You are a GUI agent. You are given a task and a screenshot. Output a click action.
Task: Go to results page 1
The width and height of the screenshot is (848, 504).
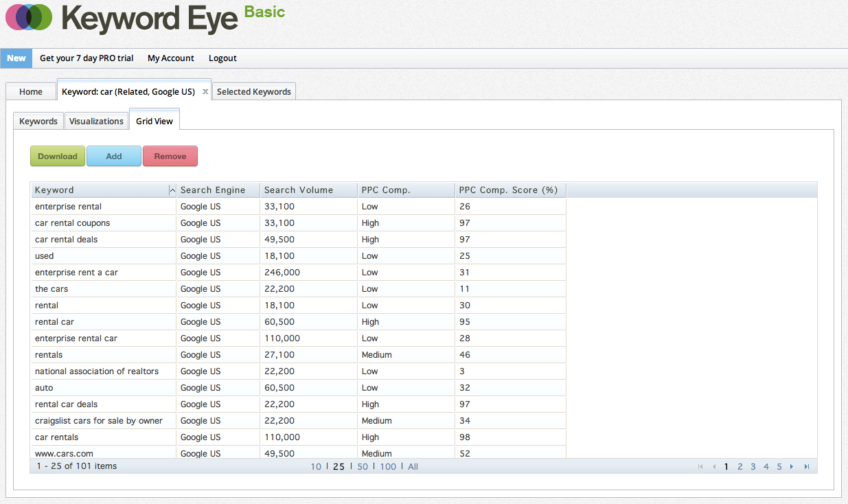coord(726,467)
